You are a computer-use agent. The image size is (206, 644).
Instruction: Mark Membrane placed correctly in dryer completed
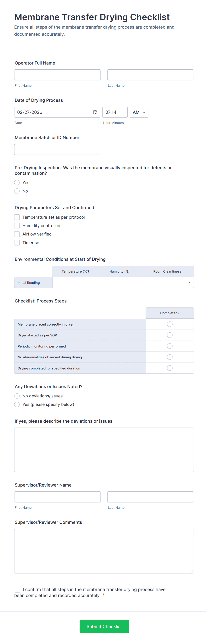pyautogui.click(x=169, y=324)
